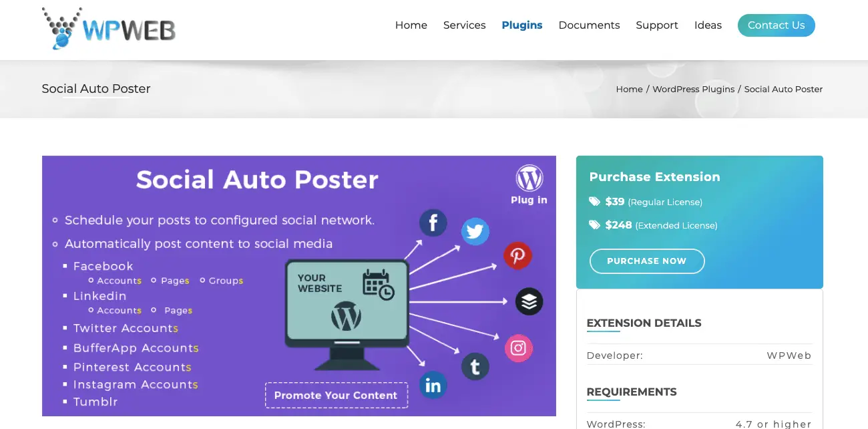The image size is (868, 429).
Task: Open the Home menu item
Action: (411, 25)
